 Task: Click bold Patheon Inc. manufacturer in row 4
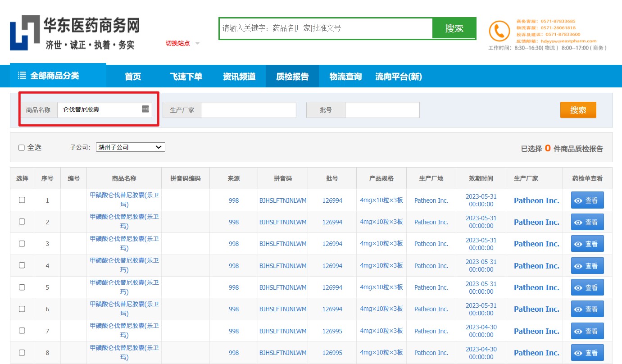(536, 266)
